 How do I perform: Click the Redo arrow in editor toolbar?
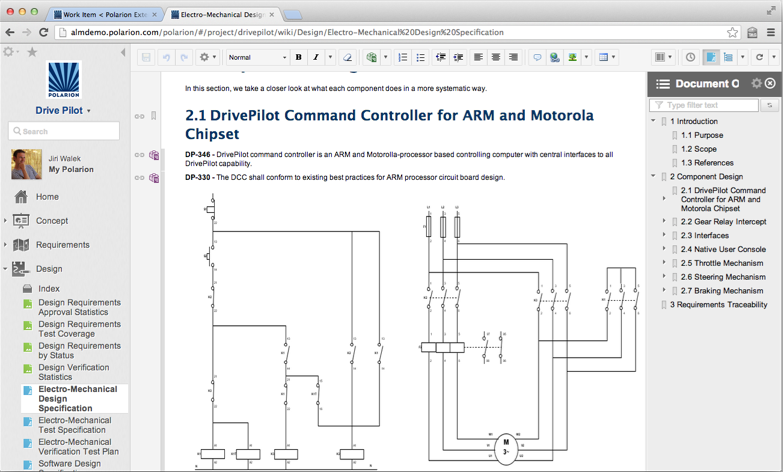coord(184,57)
